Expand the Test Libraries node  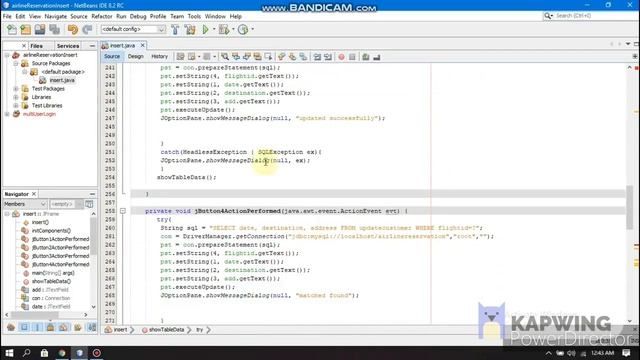click(16, 106)
